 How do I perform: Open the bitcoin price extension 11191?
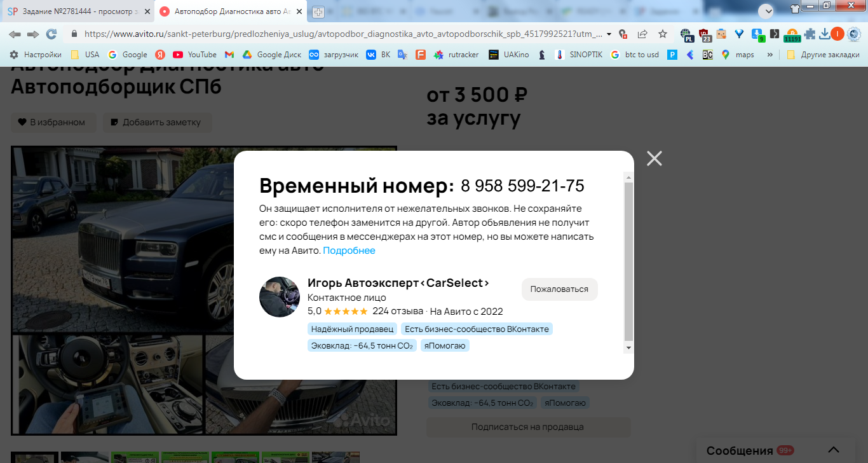(792, 36)
